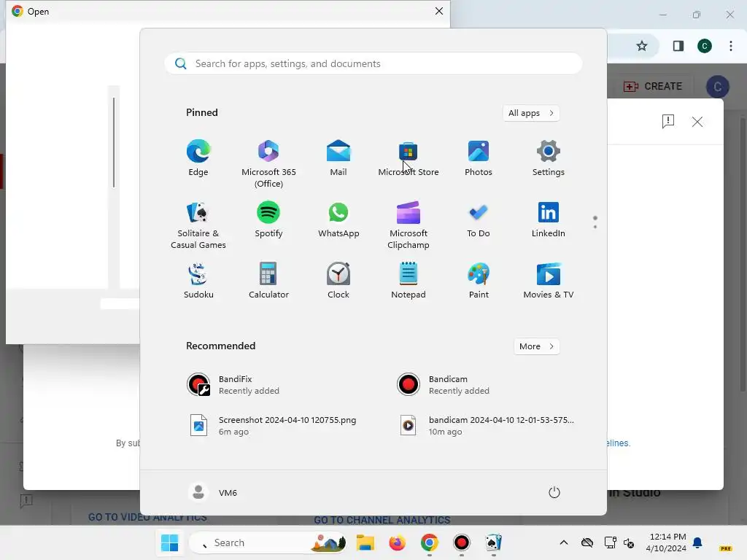The width and height of the screenshot is (747, 560).
Task: Open the To Do app
Action: pos(479,219)
